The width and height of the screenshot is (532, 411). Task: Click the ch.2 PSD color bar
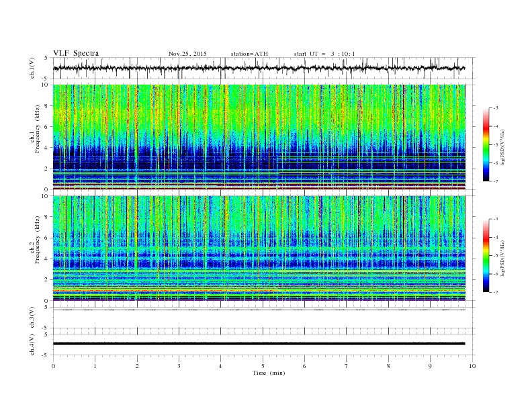[x=486, y=255]
